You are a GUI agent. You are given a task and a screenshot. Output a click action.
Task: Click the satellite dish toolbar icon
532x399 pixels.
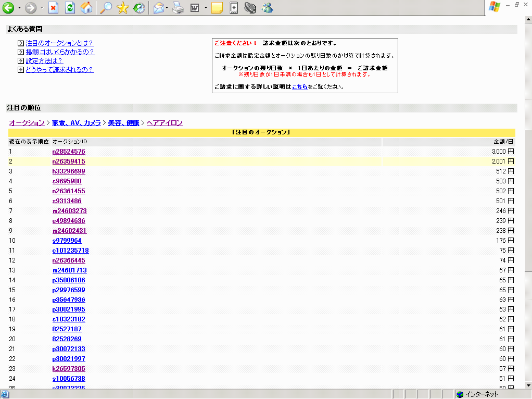pyautogui.click(x=250, y=8)
